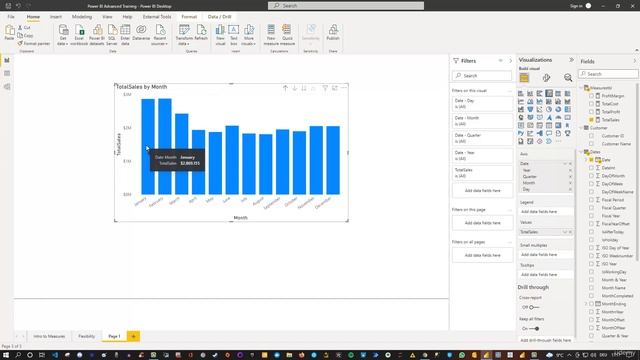Check the Customer Name field
The height and width of the screenshot is (360, 640).
tap(591, 144)
